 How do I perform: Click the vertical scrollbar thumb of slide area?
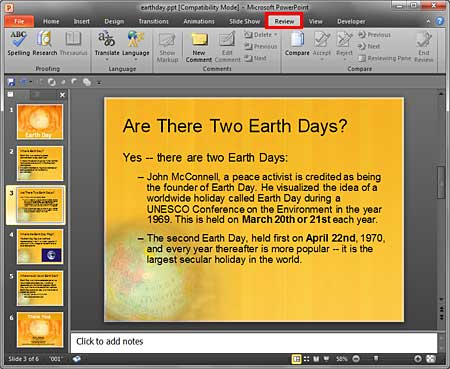pos(441,182)
